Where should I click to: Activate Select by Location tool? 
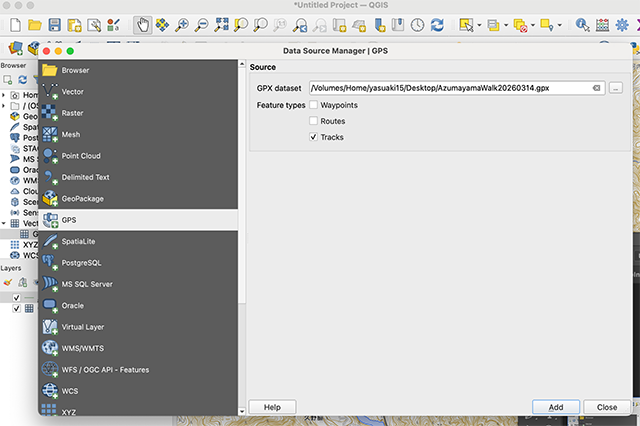(547, 25)
